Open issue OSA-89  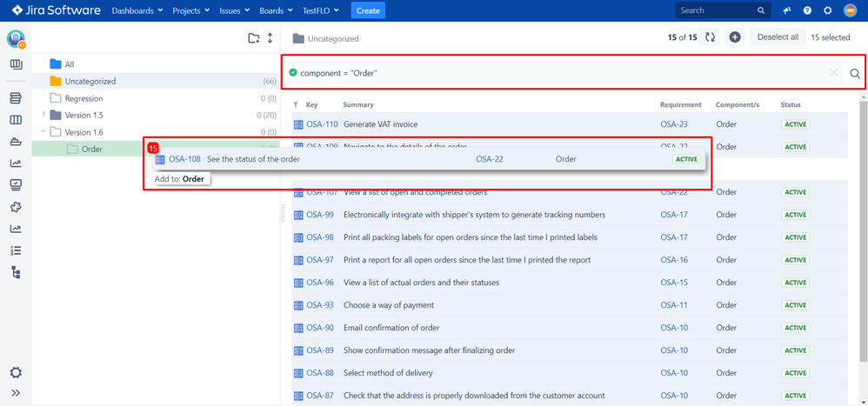pos(320,350)
